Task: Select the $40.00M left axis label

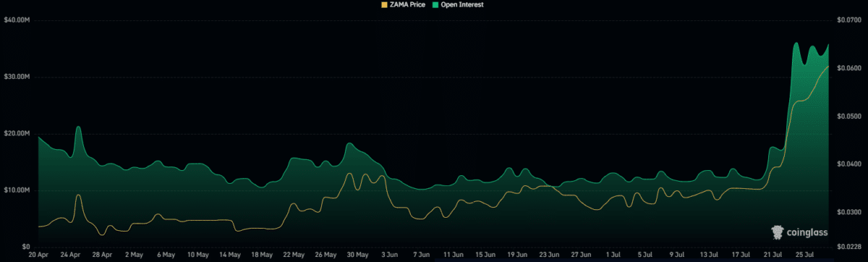Action: click(x=17, y=20)
